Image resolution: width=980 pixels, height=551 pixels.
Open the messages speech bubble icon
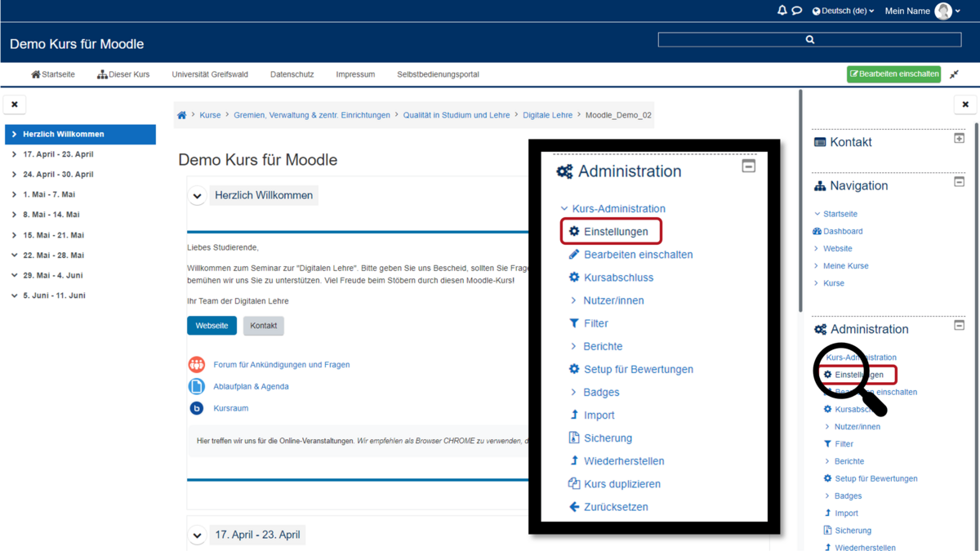(x=797, y=11)
